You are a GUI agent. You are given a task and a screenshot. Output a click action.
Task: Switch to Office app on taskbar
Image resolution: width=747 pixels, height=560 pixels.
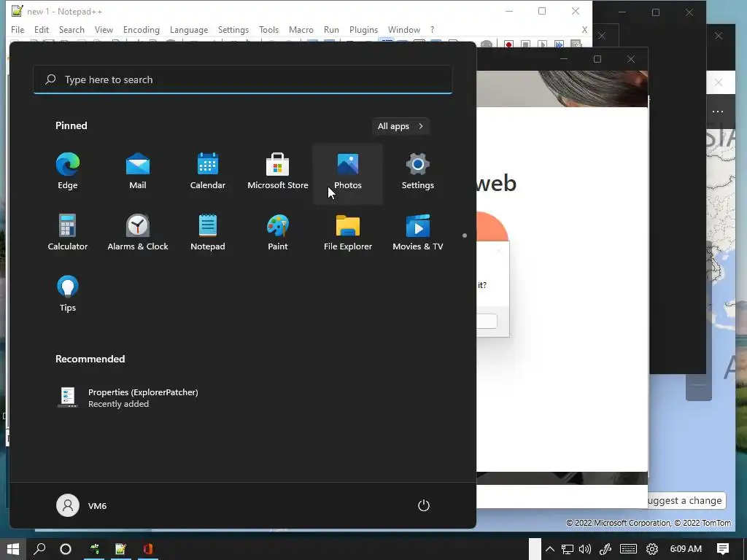pyautogui.click(x=147, y=549)
